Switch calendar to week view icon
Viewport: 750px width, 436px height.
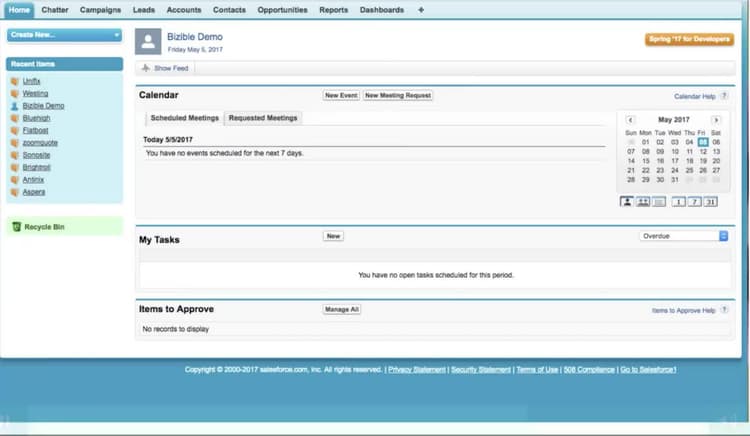coord(695,202)
